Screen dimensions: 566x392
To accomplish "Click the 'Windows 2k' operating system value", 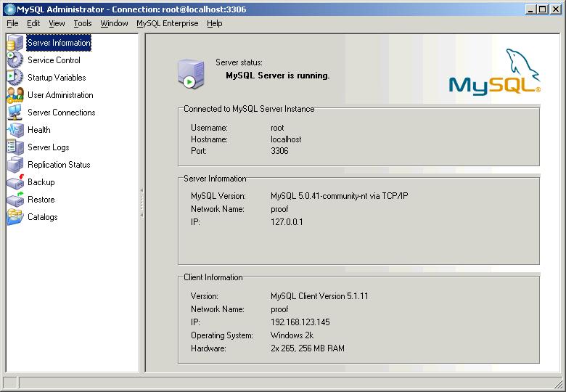I will click(x=292, y=335).
